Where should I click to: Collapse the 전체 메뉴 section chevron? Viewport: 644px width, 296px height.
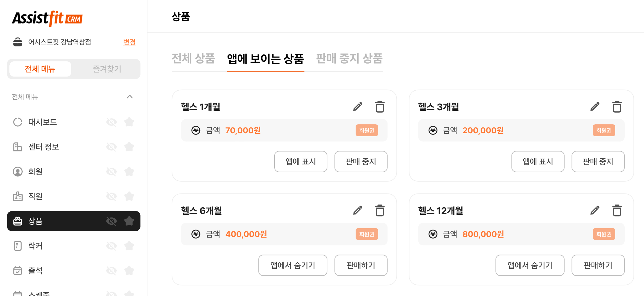click(x=130, y=97)
